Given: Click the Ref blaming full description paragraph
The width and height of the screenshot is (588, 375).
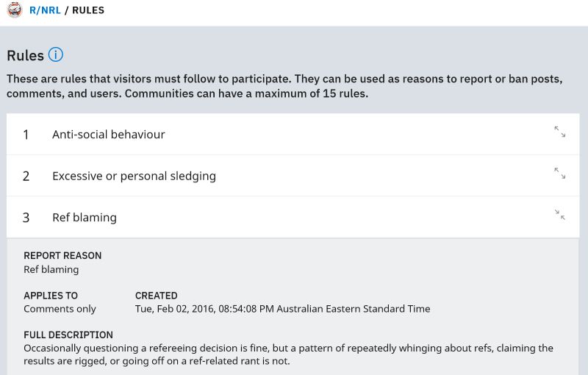Looking at the screenshot, I should click(288, 354).
